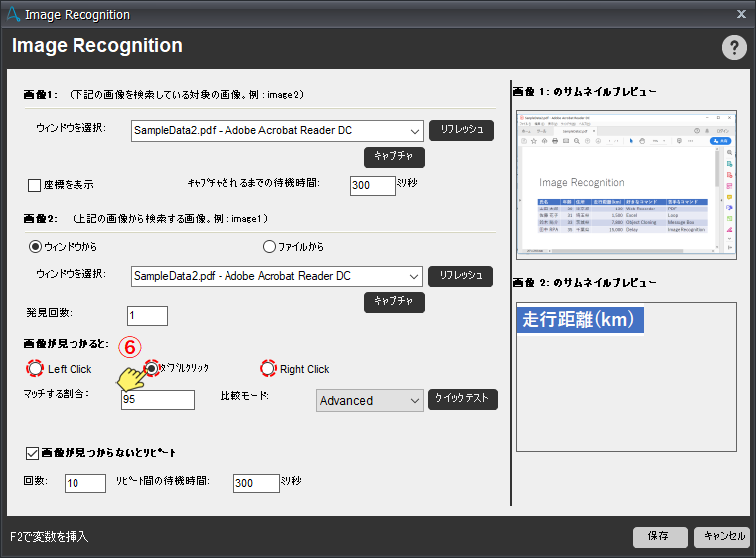Image resolution: width=756 pixels, height=558 pixels.
Task: Open the Image 2 window selection dropdown
Action: [277, 277]
